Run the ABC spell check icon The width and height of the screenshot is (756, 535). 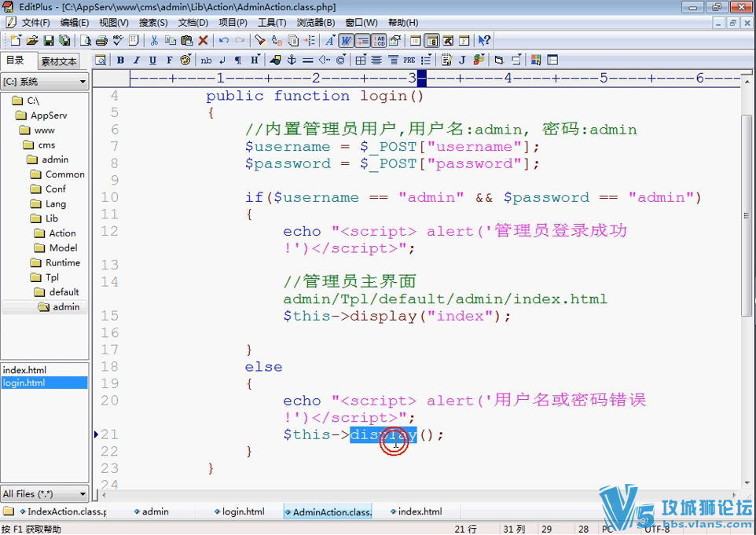117,41
